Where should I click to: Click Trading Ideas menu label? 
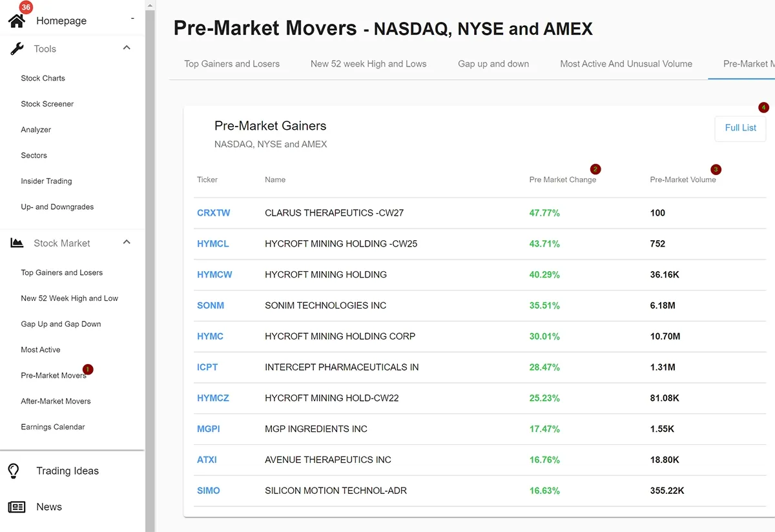point(67,471)
